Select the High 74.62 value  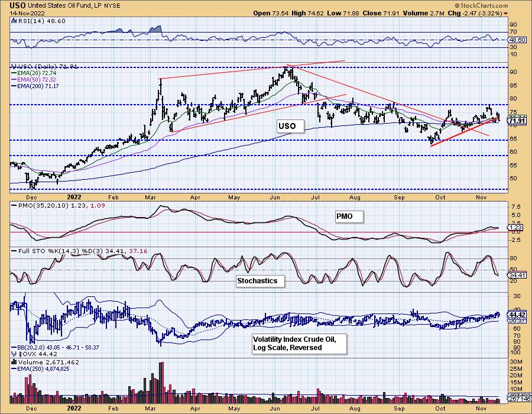[309, 13]
